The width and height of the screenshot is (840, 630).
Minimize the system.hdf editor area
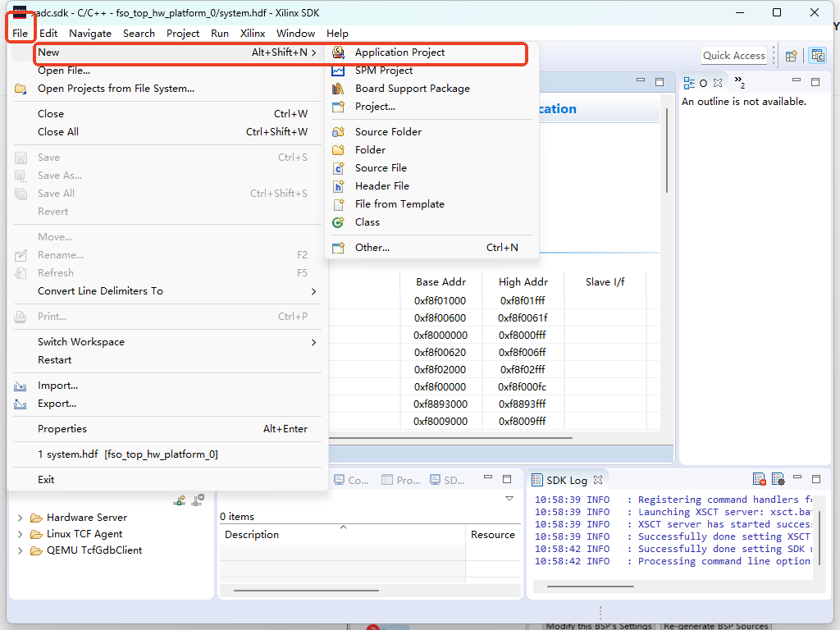[x=640, y=80]
